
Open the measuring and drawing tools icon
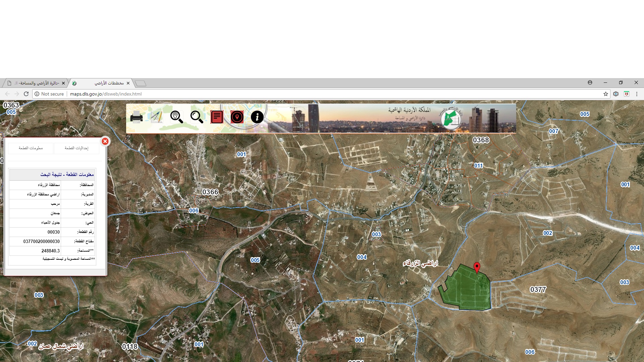tap(156, 117)
